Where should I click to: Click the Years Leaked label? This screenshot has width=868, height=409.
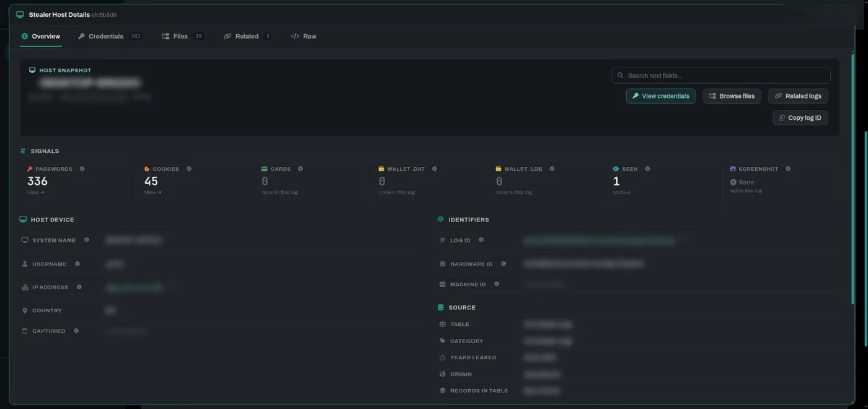pos(473,357)
